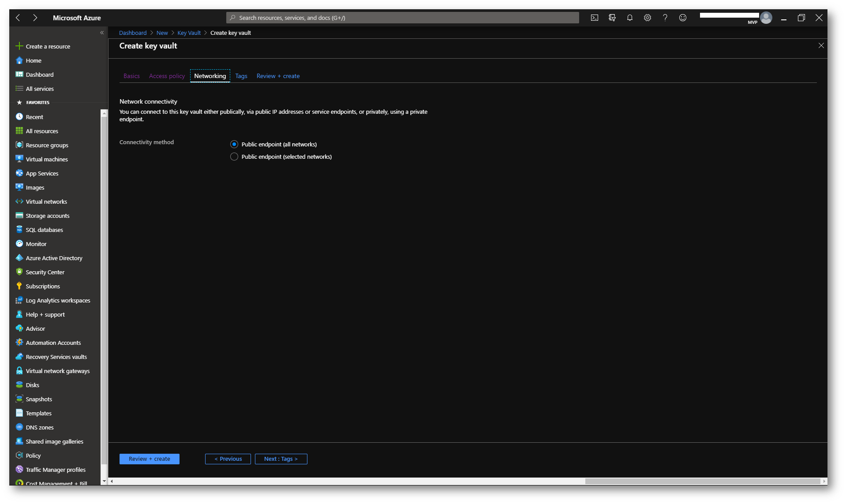Image resolution: width=846 pixels, height=504 pixels.
Task: Switch to the Basics tab
Action: pos(131,76)
